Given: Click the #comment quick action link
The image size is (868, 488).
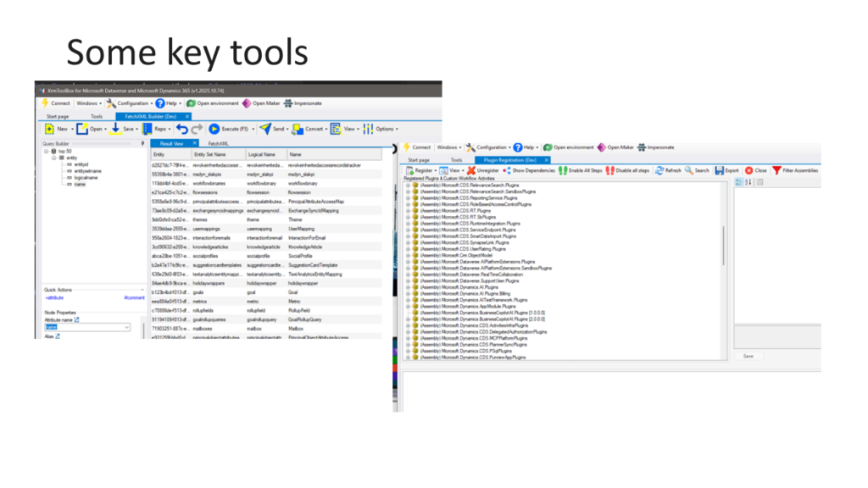Looking at the screenshot, I should point(134,298).
